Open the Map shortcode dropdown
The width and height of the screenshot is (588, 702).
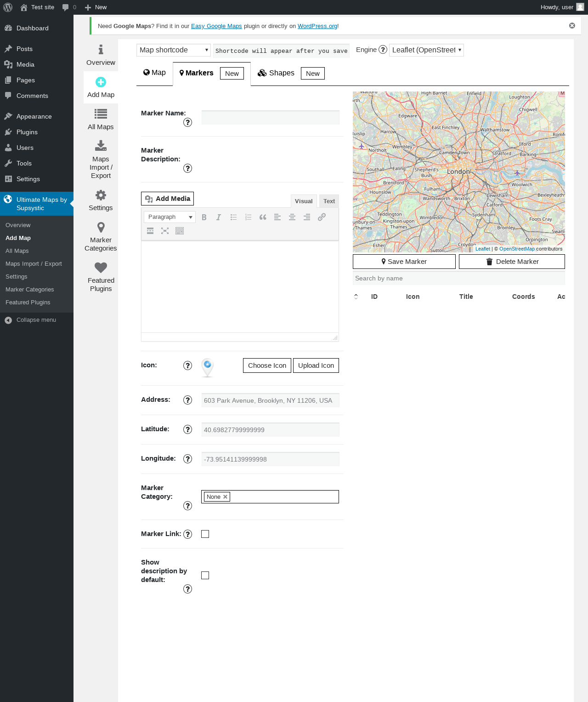(173, 50)
